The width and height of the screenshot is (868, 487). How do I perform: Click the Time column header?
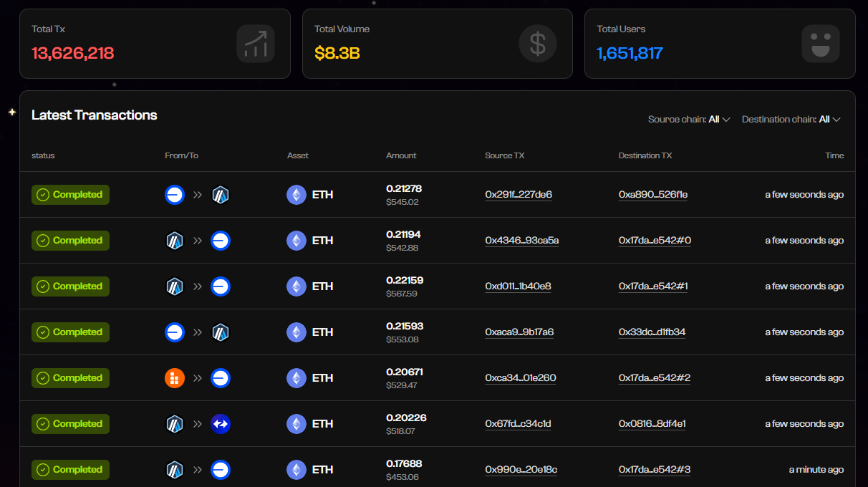834,155
